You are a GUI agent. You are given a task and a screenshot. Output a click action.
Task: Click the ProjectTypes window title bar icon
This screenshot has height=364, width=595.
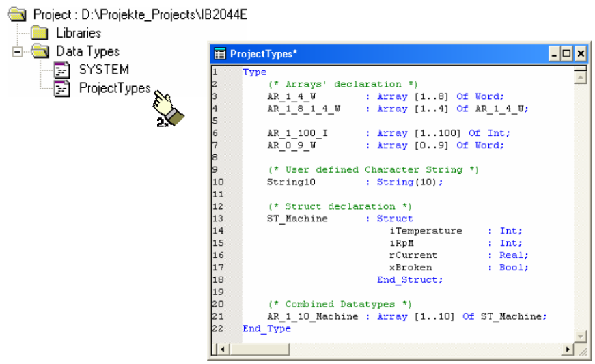(x=220, y=54)
